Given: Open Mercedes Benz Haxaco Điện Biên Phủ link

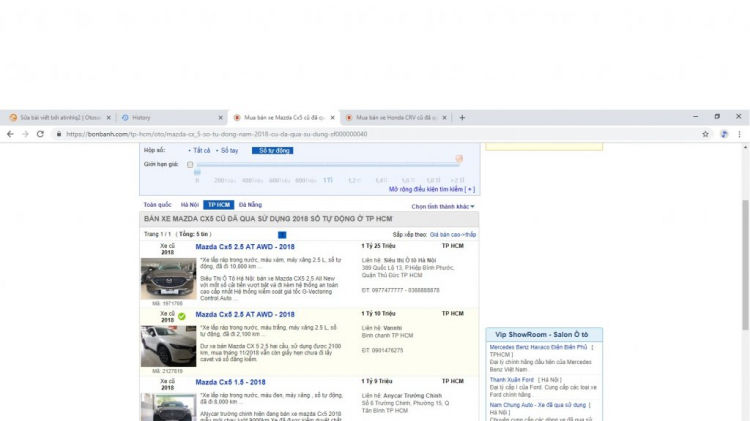Looking at the screenshot, I should coord(538,347).
